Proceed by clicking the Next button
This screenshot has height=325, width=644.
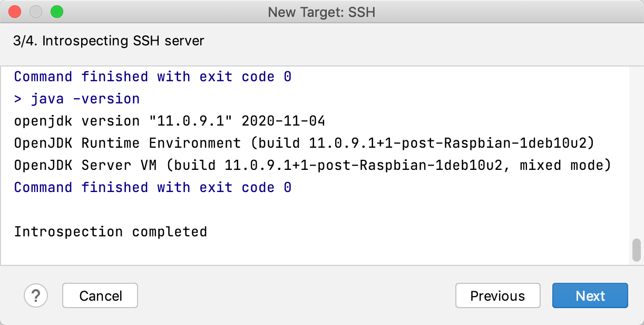tap(590, 295)
